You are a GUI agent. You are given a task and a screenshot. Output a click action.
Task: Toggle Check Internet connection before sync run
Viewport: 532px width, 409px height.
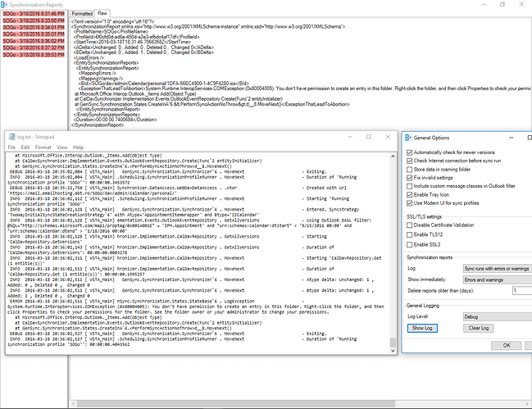click(410, 161)
